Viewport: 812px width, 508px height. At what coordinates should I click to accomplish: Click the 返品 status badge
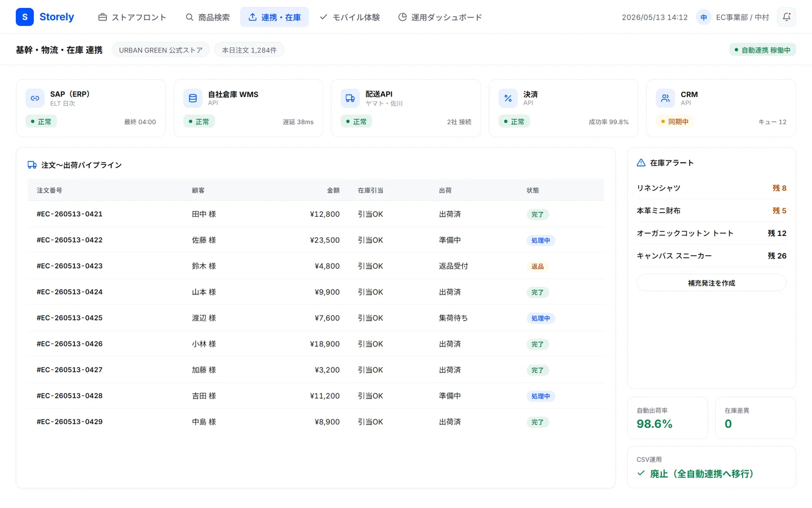[x=537, y=266]
